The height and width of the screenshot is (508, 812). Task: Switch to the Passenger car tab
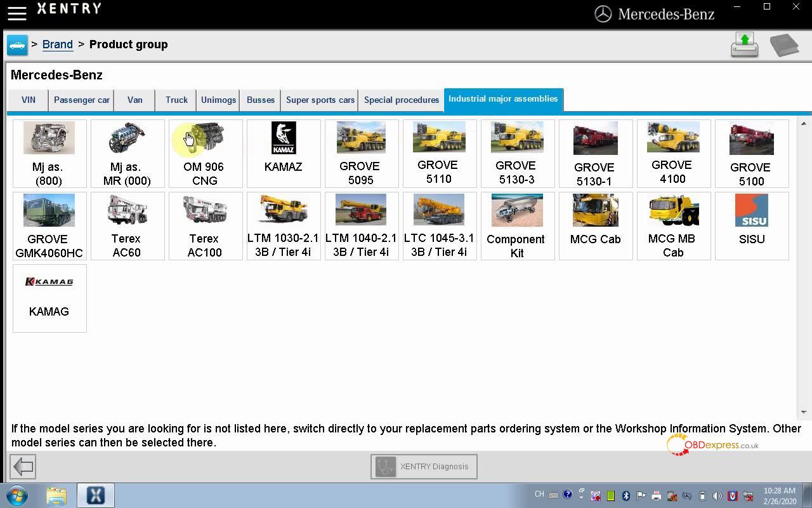pyautogui.click(x=82, y=100)
